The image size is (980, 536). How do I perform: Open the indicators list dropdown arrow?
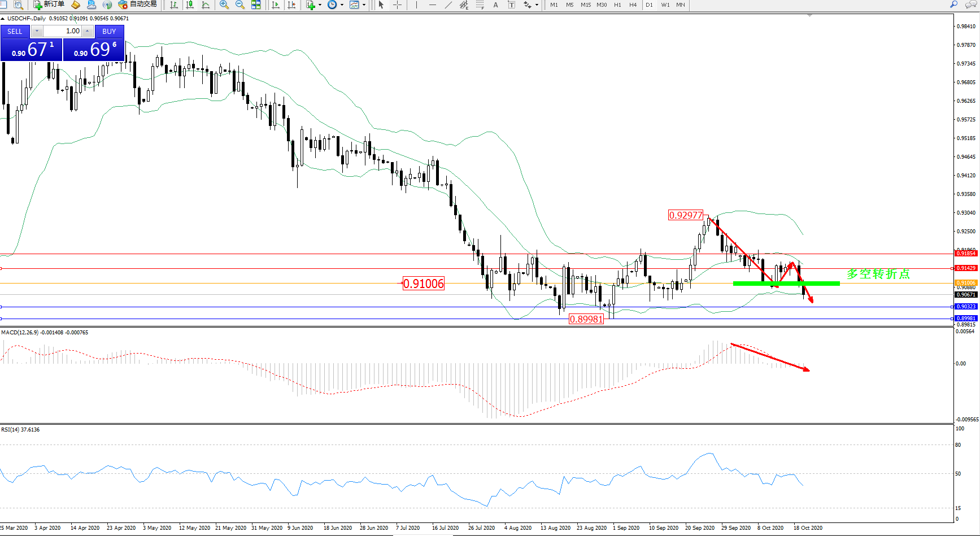coord(320,5)
